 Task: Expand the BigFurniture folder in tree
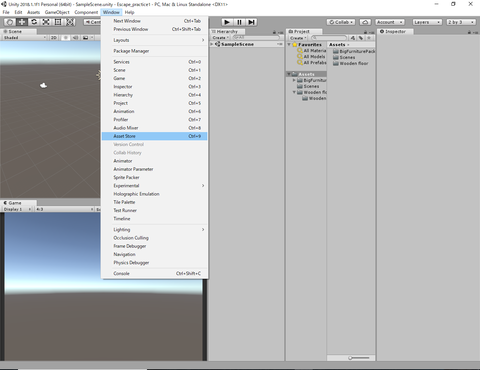pos(294,80)
